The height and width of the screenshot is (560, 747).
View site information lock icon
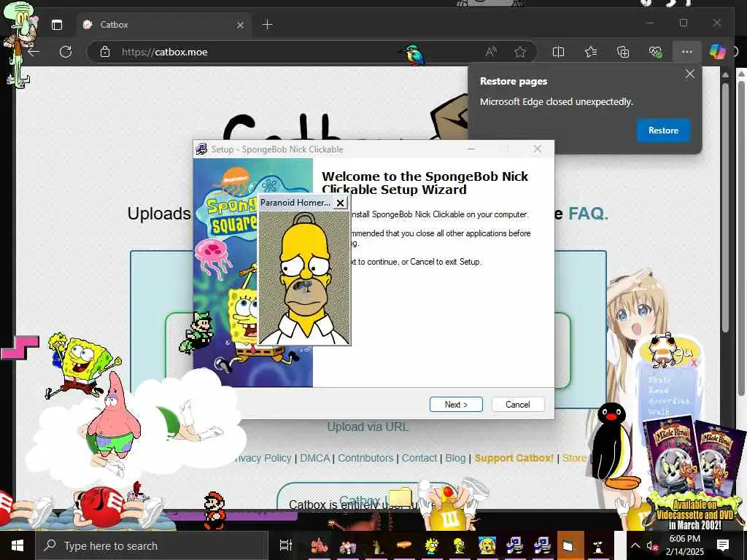(105, 52)
